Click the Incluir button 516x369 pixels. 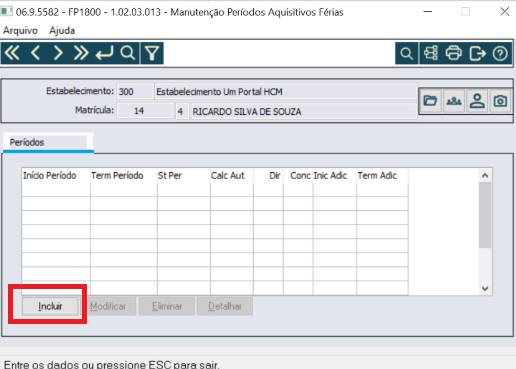coord(50,306)
